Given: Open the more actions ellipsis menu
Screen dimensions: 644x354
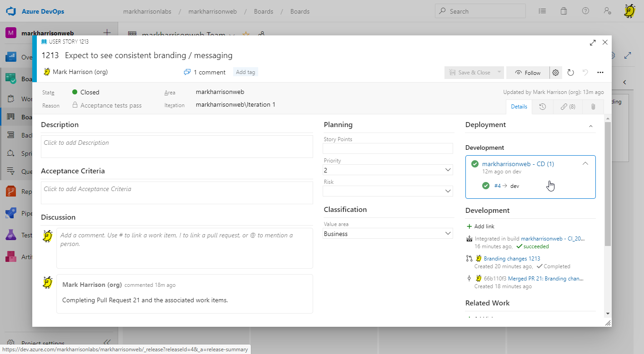Looking at the screenshot, I should click(600, 73).
